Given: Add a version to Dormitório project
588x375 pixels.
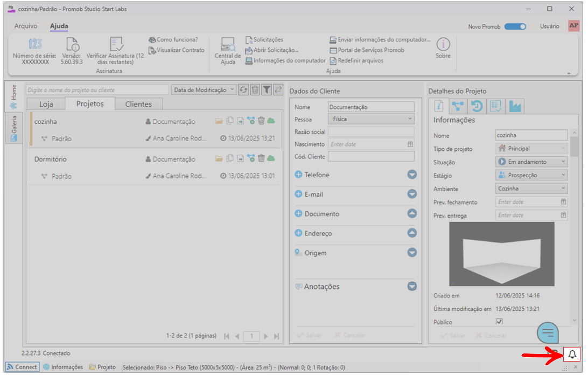Looking at the screenshot, I should (251, 158).
